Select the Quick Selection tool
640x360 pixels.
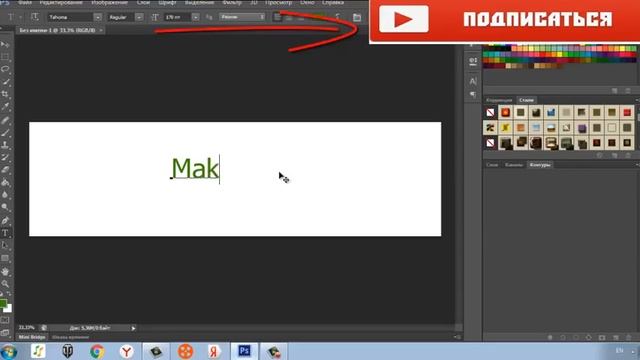[x=5, y=82]
